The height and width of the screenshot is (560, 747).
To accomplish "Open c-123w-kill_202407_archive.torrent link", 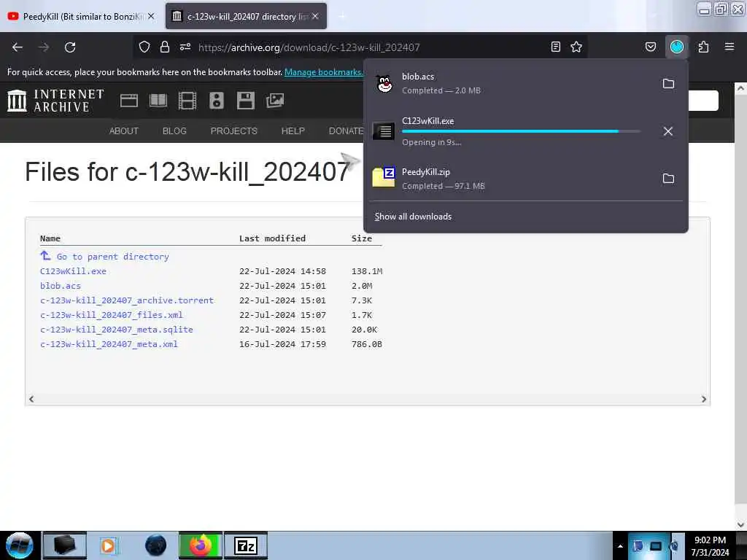I will (x=127, y=300).
